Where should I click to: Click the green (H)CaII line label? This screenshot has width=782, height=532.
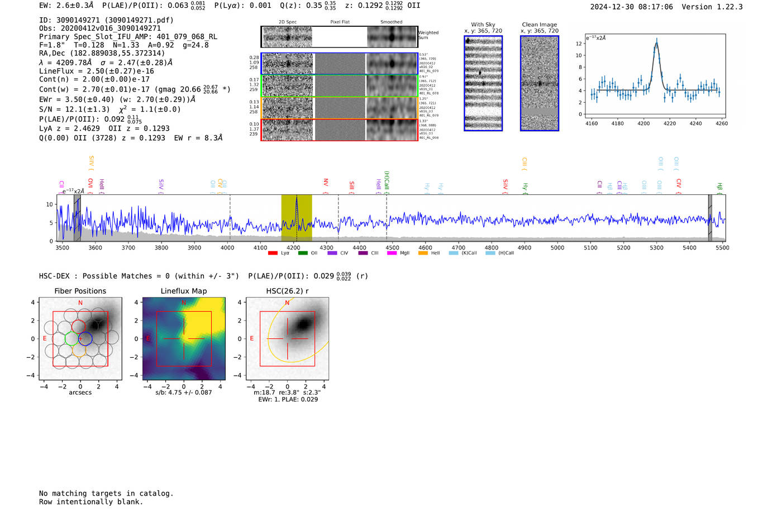click(x=387, y=182)
